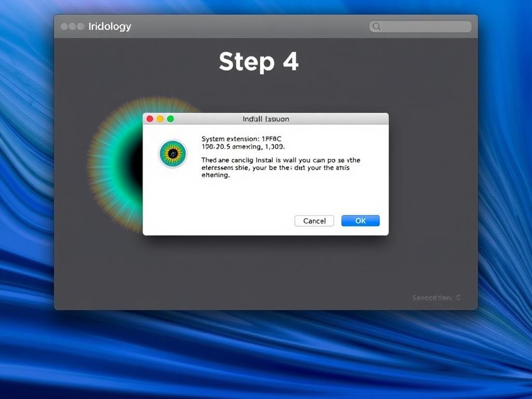Focus the search field in the Iridology toolbar

(x=423, y=26)
